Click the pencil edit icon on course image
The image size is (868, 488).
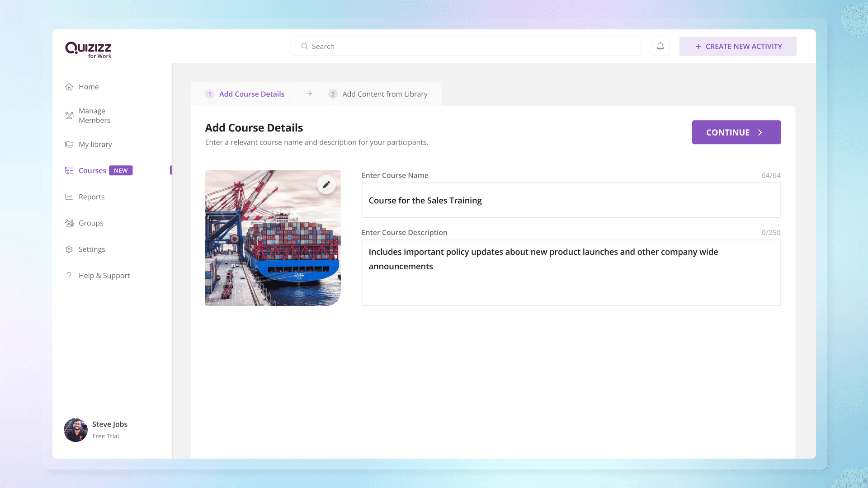click(x=326, y=184)
